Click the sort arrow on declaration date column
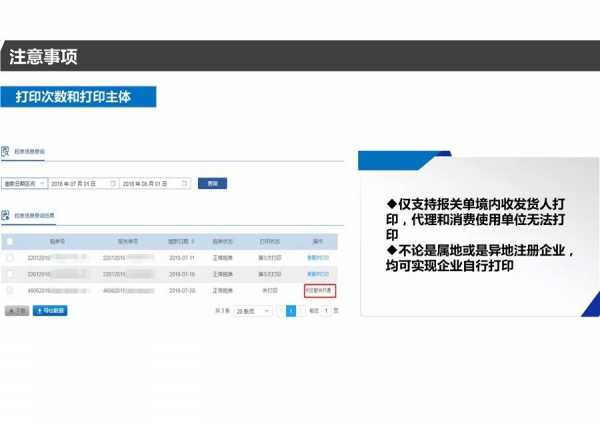The width and height of the screenshot is (600, 424). [x=192, y=241]
